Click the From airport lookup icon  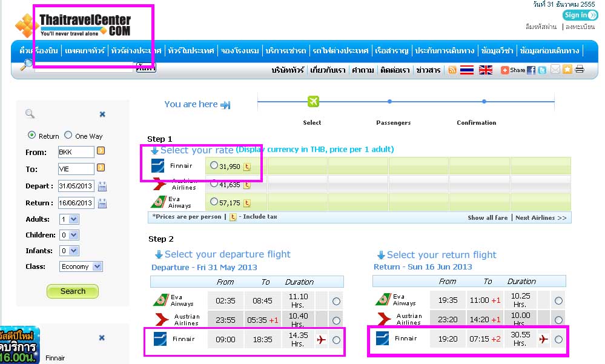coord(101,151)
